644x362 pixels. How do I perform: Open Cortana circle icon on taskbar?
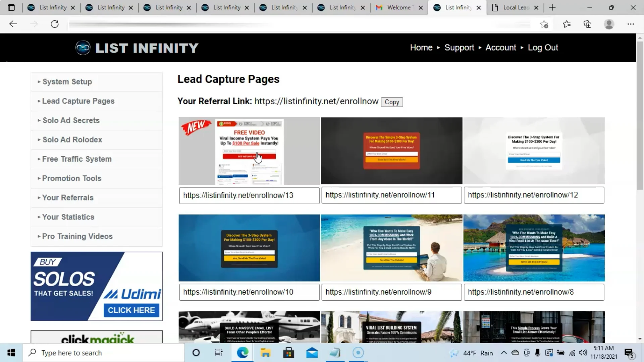pos(196,353)
